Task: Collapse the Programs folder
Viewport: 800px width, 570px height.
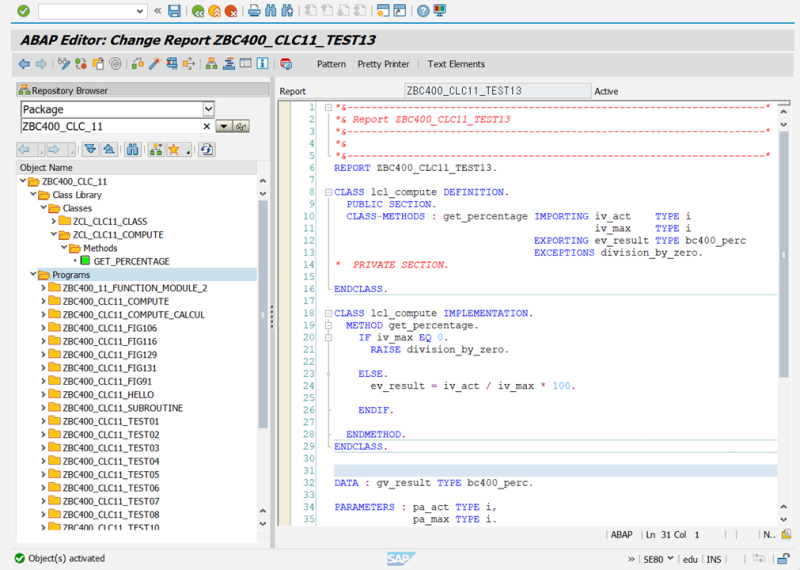Action: [x=33, y=274]
